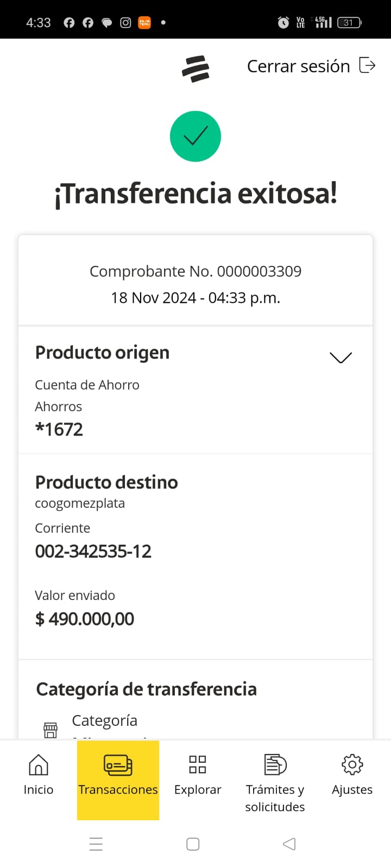Tap the Bancolombia logo in header
This screenshot has width=391, height=868.
195,69
